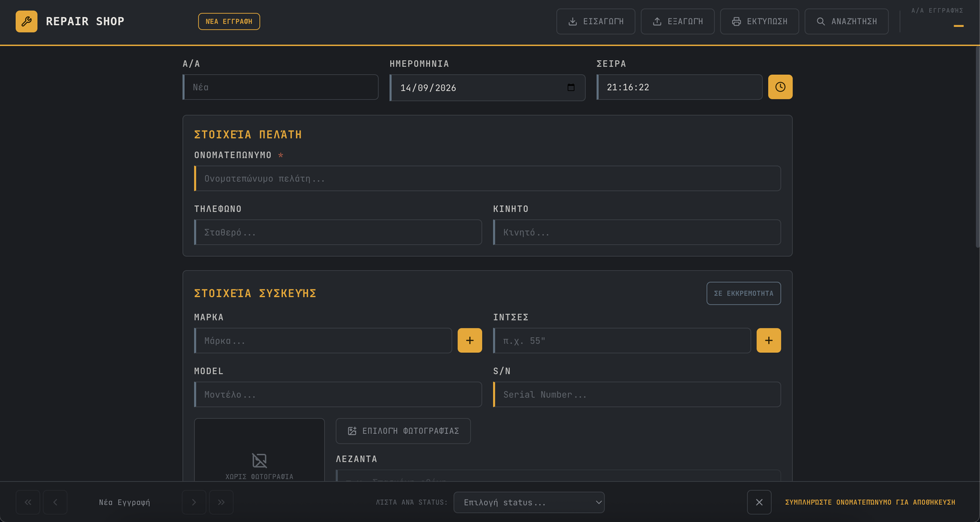Open ΑΝΑΖΗΤΗΣΗ search
The width and height of the screenshot is (980, 522).
click(x=846, y=21)
